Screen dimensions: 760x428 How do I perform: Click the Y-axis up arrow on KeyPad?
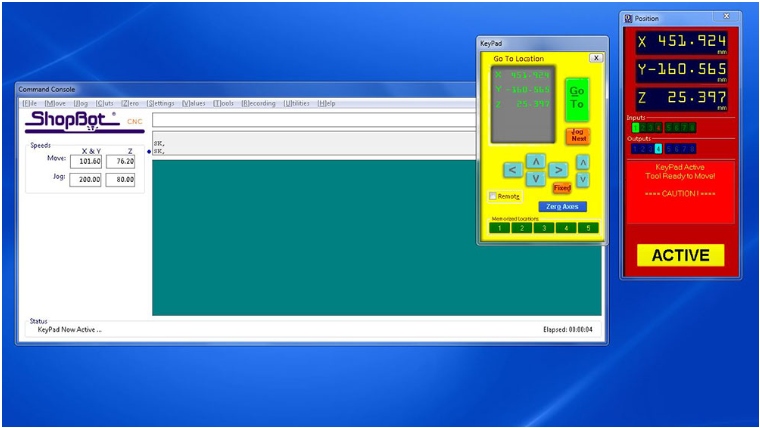click(535, 160)
